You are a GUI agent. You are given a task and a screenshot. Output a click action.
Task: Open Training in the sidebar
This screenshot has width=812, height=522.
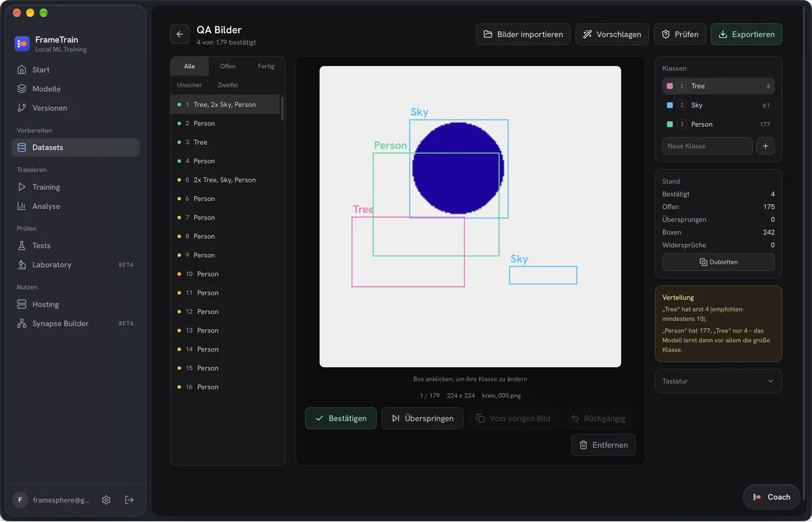coord(76,187)
